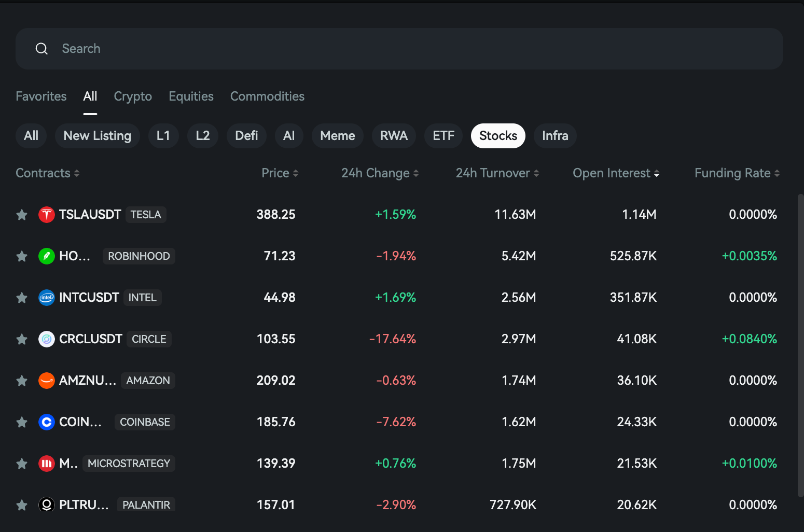
Task: Open the Commodities tab
Action: (x=267, y=96)
